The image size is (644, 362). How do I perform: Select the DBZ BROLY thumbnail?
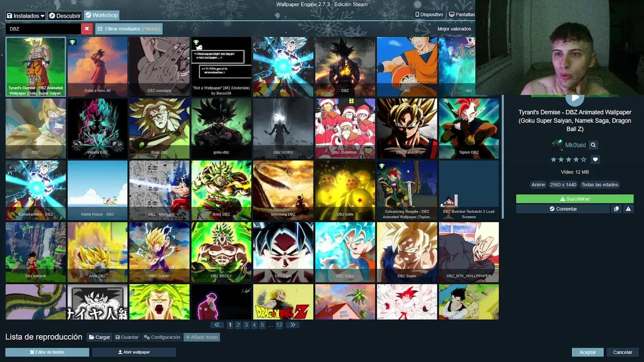pyautogui.click(x=221, y=252)
